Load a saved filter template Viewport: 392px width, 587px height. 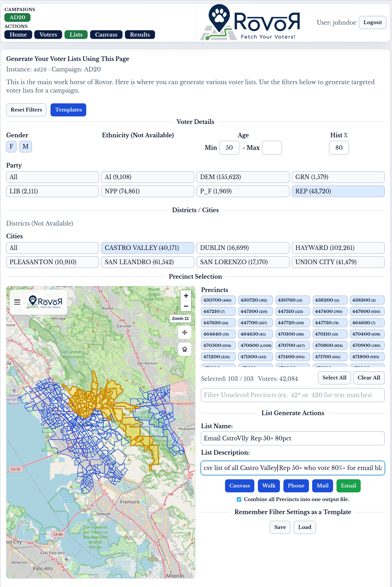pyautogui.click(x=305, y=527)
